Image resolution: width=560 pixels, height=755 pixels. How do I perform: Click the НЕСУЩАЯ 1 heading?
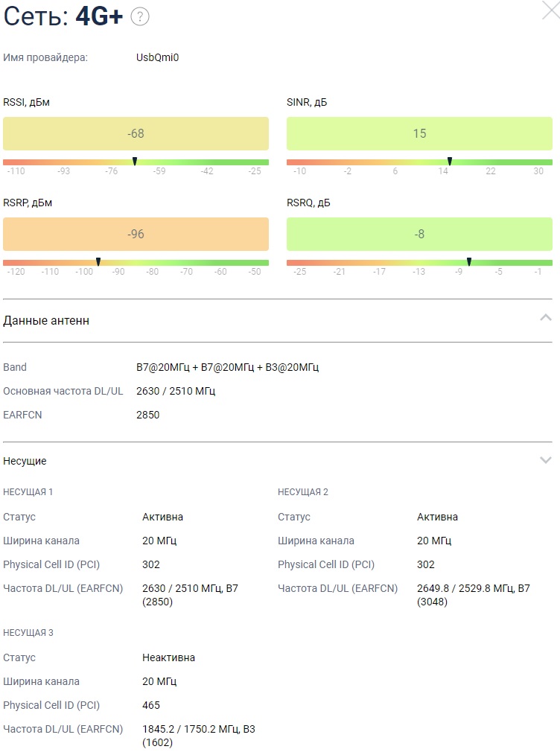tap(28, 492)
